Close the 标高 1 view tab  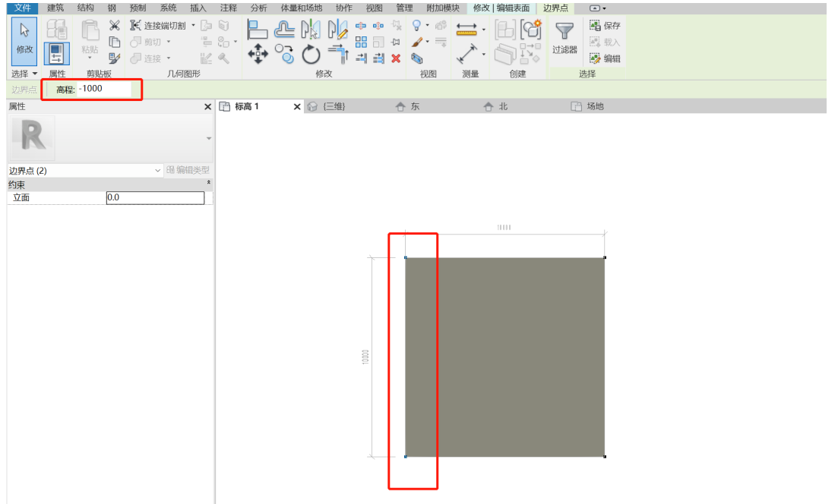tap(297, 107)
